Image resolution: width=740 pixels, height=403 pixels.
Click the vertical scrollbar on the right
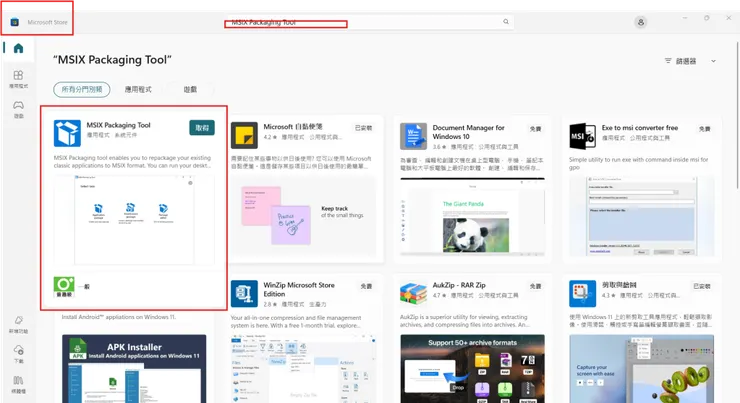click(x=737, y=115)
